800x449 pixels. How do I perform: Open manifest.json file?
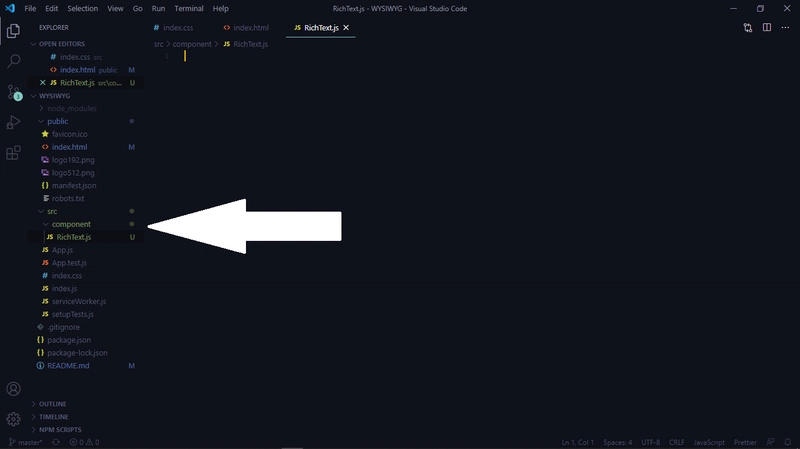[x=74, y=186]
